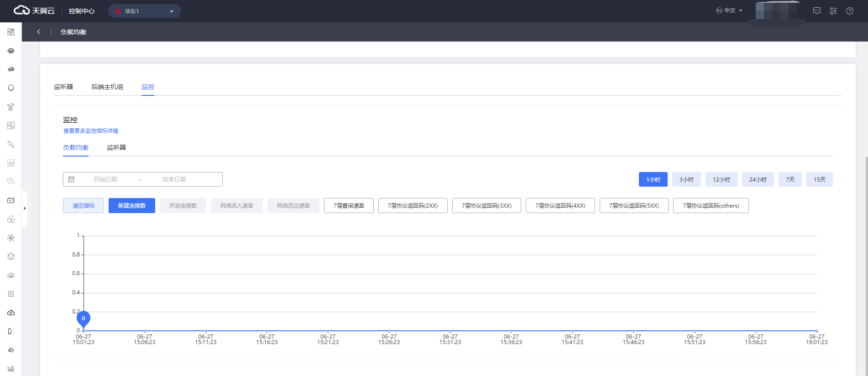Open the service grid icon atop sidebar
Image resolution: width=868 pixels, height=376 pixels.
point(11,32)
